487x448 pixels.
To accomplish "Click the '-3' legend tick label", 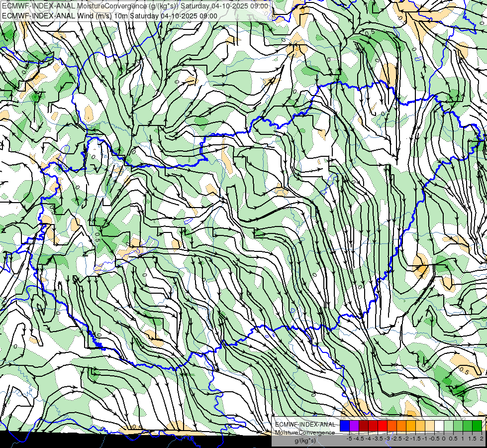I will [388, 439].
